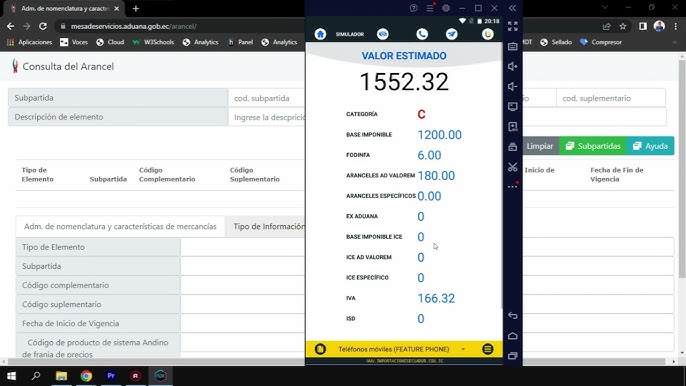The image size is (686, 386).
Task: Click emulator recent apps button
Action: pos(513,355)
